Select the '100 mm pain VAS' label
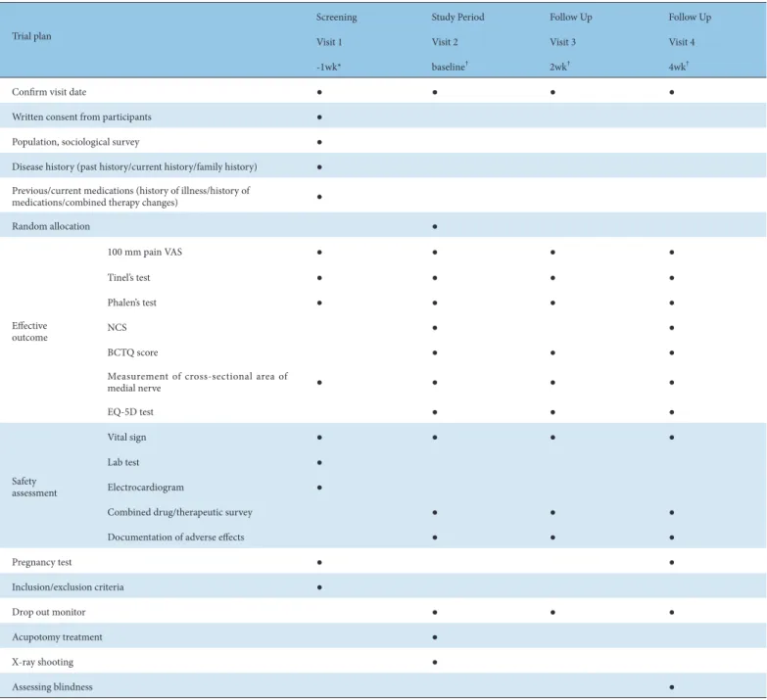 pos(145,253)
